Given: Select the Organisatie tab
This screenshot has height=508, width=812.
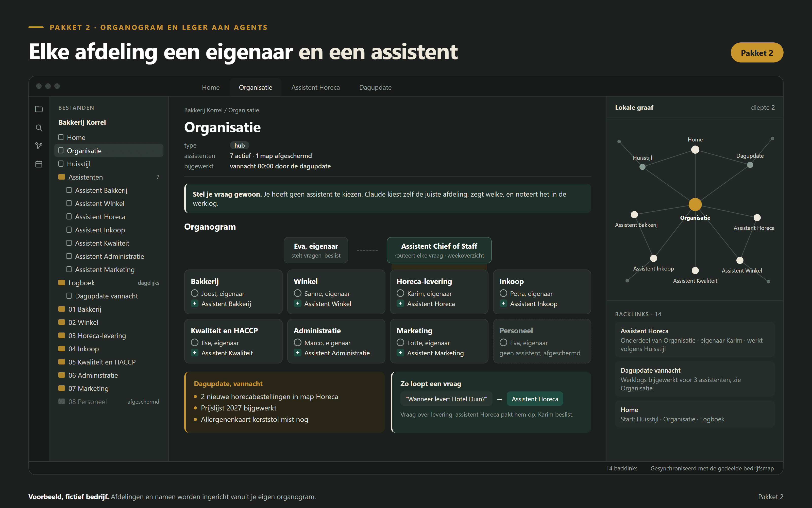Looking at the screenshot, I should point(255,87).
